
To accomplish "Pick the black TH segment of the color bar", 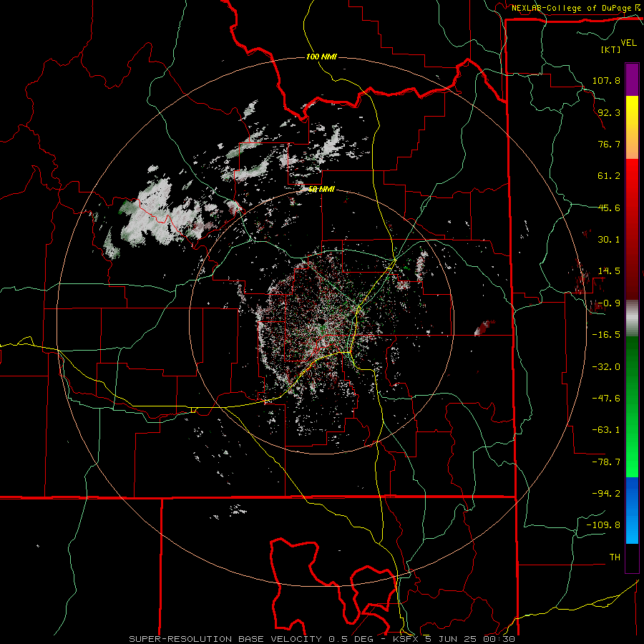I will [632, 557].
